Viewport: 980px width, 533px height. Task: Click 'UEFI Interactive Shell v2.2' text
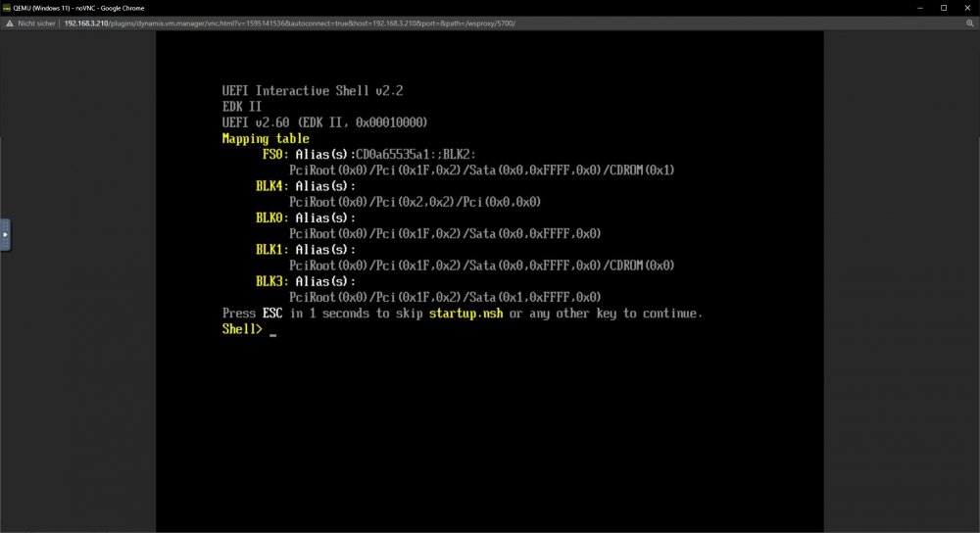coord(313,91)
